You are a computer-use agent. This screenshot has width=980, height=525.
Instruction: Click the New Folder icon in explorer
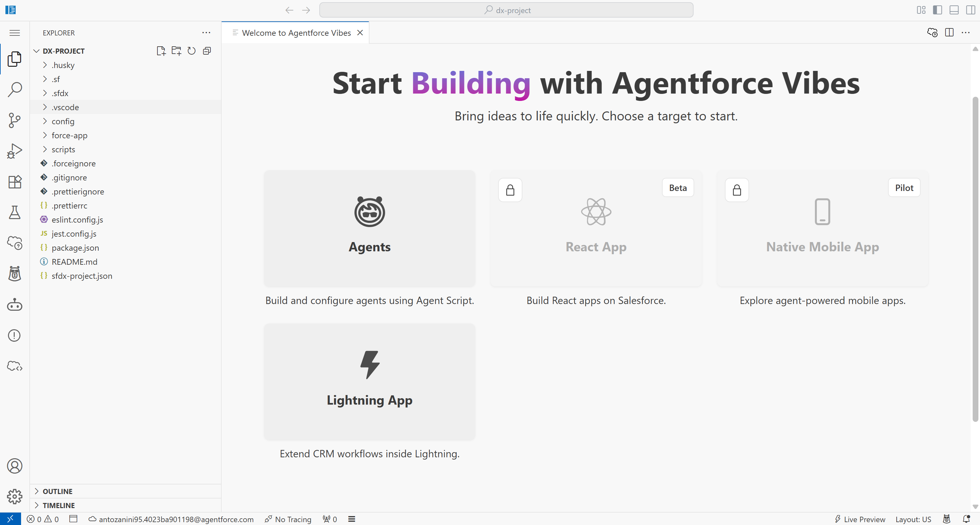pos(176,51)
